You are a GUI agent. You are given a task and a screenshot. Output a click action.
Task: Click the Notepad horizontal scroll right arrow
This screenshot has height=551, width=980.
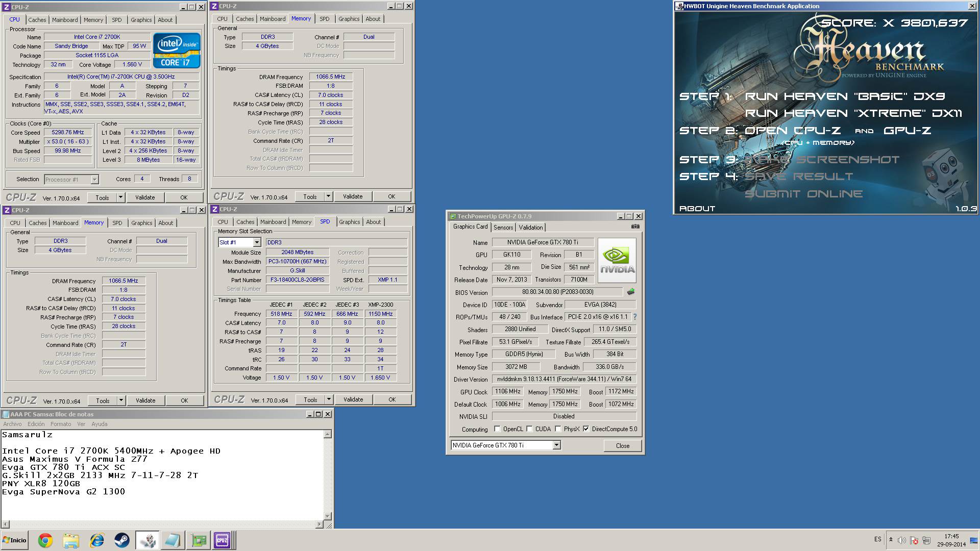coord(320,524)
